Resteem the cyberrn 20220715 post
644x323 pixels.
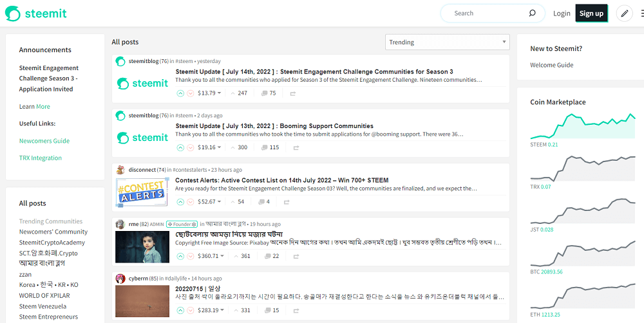(x=296, y=311)
